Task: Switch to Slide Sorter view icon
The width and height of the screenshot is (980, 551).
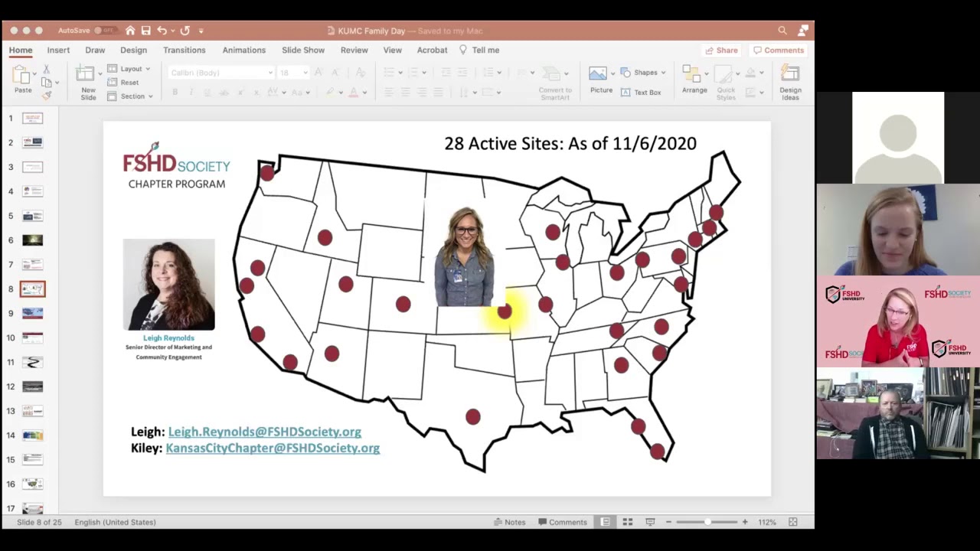Action: point(628,522)
